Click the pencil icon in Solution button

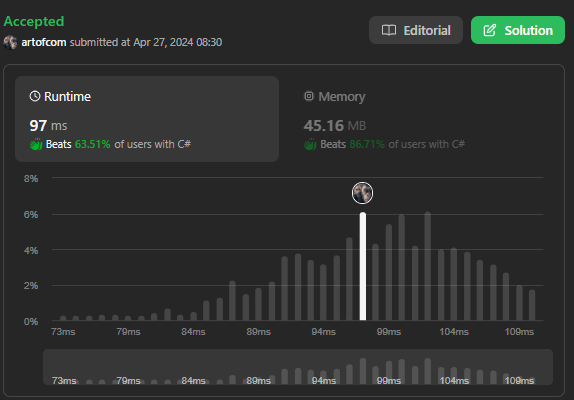[x=489, y=30]
